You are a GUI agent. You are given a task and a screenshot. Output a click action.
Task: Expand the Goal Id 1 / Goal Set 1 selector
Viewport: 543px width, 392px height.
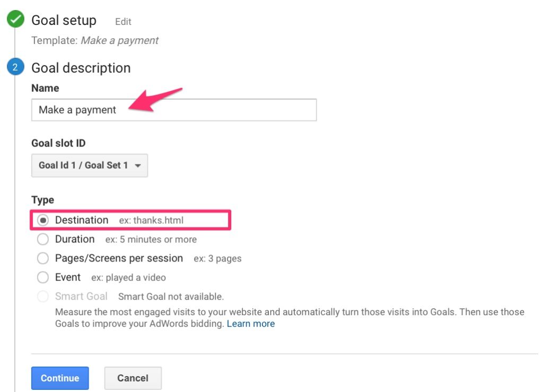pos(89,165)
